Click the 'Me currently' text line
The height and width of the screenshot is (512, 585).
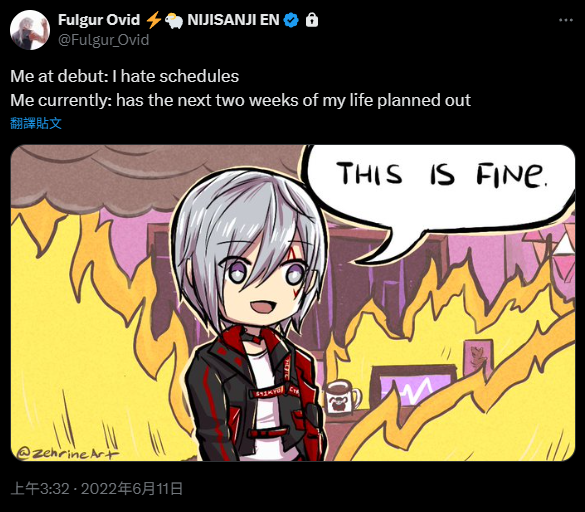(241, 100)
